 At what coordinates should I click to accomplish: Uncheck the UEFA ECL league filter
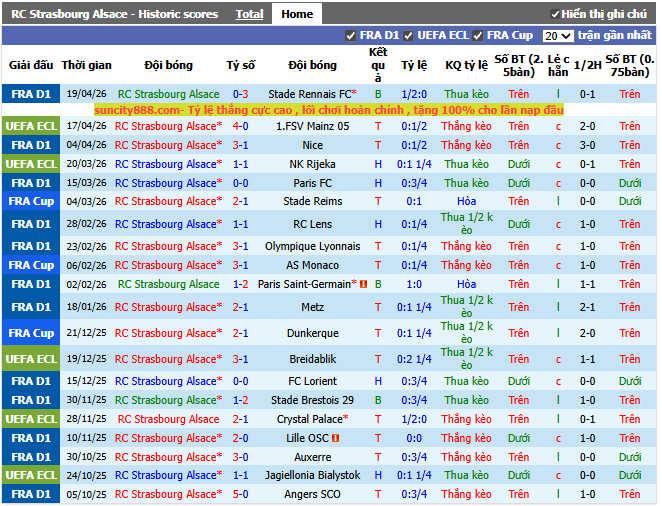click(x=408, y=35)
